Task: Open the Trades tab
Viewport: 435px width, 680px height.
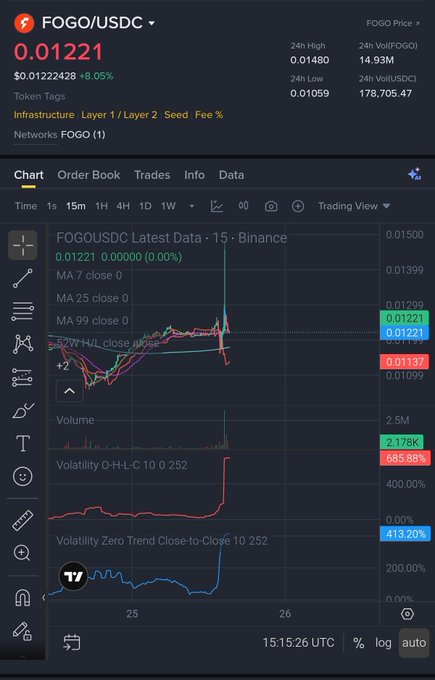Action: (x=152, y=175)
